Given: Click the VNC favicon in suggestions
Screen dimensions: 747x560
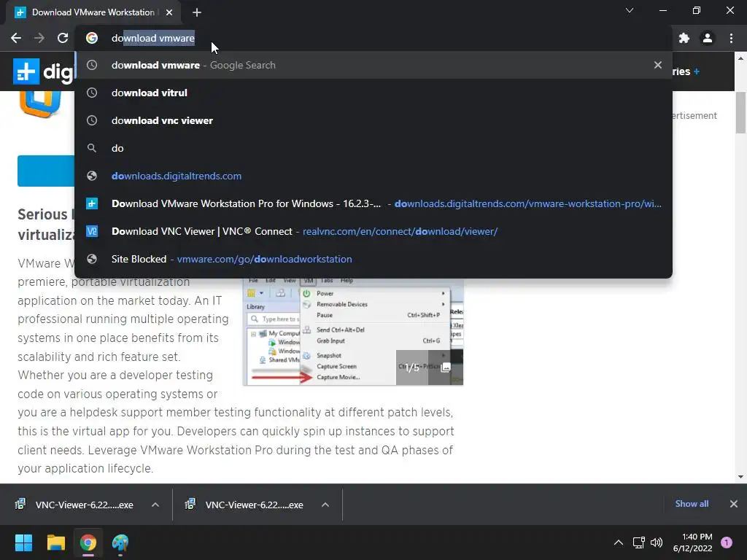Looking at the screenshot, I should (92, 231).
